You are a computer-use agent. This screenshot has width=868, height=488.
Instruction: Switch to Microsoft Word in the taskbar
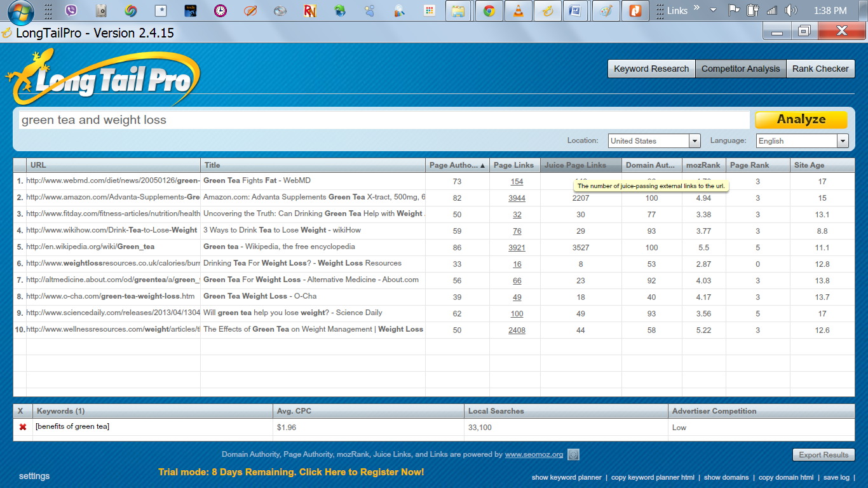576,11
